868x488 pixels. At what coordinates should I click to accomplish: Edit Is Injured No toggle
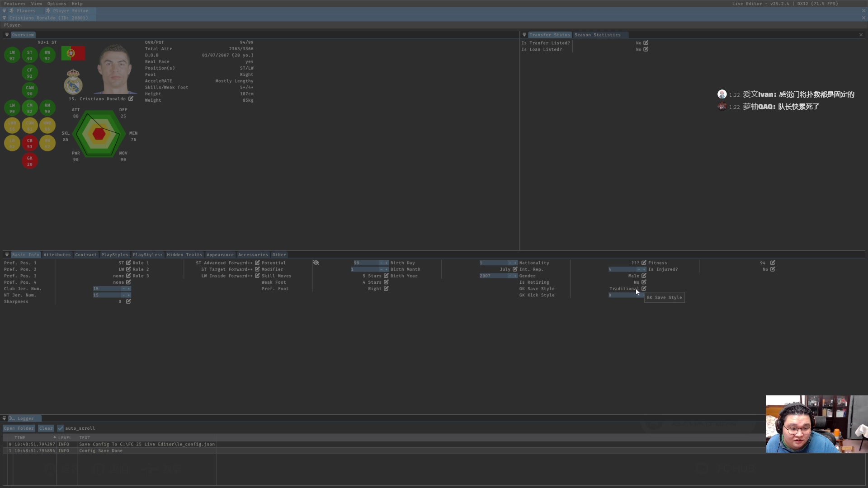(x=773, y=269)
